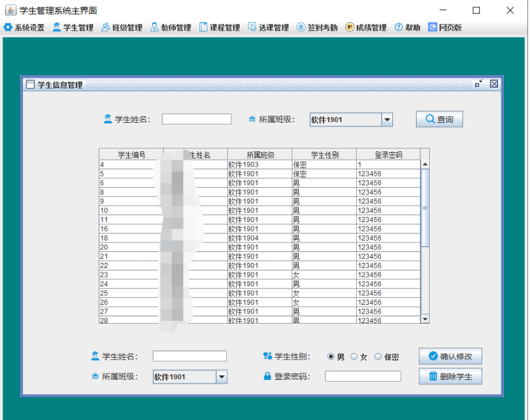The height and width of the screenshot is (420, 530).
Task: Select the 男 radio button
Action: tap(331, 356)
